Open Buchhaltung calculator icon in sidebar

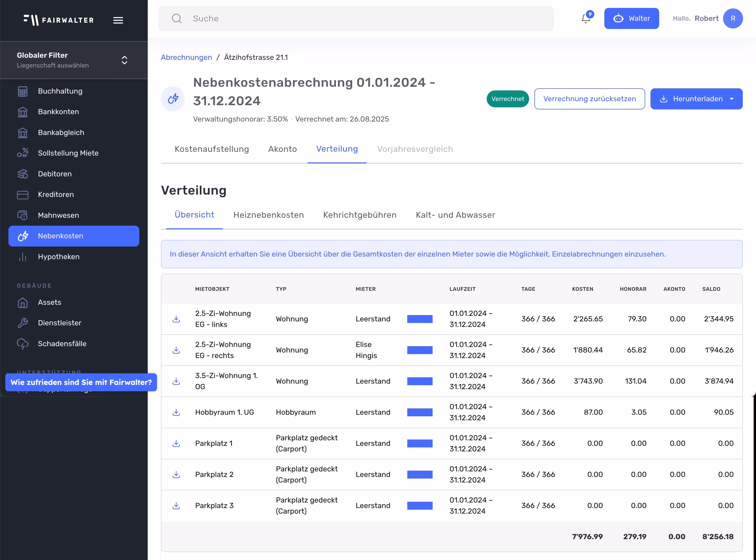tap(23, 91)
